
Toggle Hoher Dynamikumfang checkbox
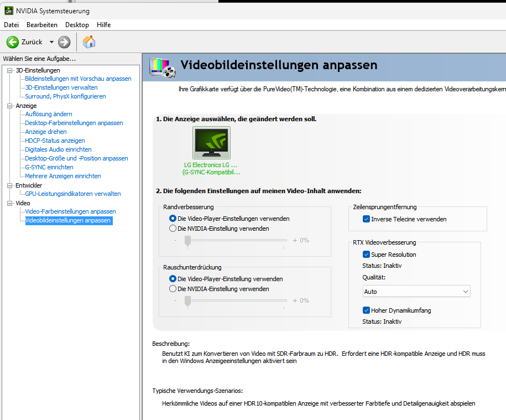366,310
